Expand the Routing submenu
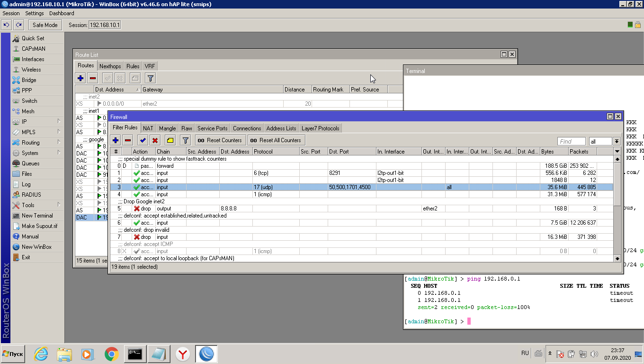 [x=37, y=143]
